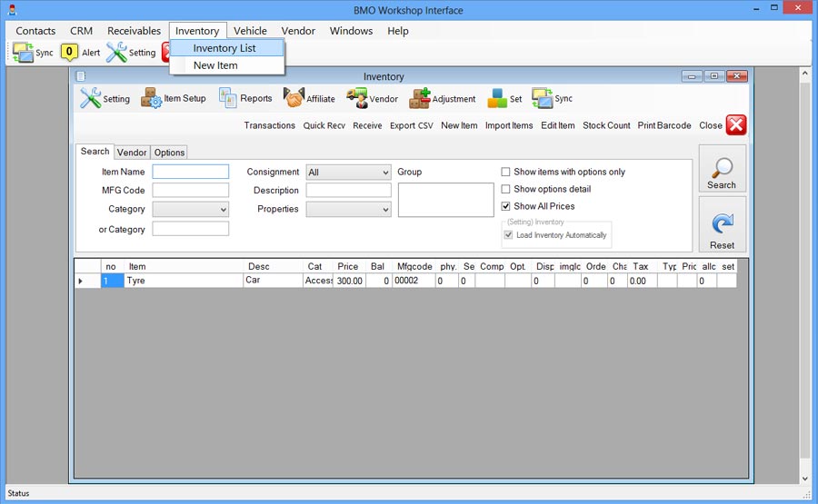Check Show options detail

505,189
